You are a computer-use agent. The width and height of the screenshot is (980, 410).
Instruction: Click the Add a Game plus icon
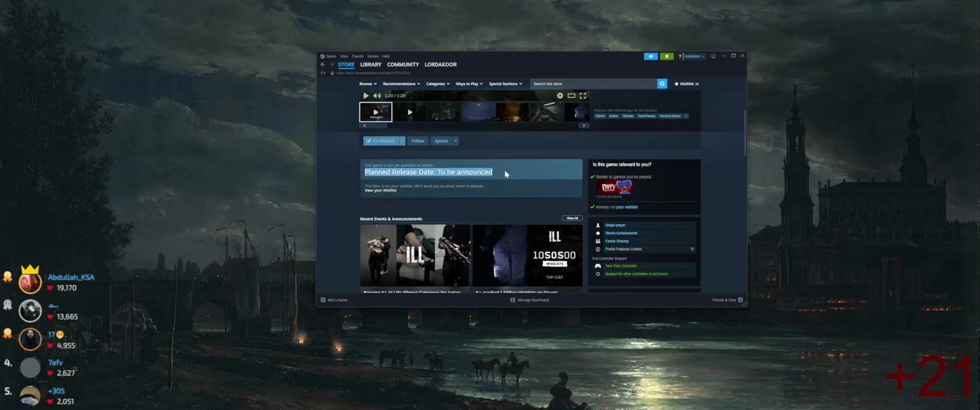tap(323, 300)
